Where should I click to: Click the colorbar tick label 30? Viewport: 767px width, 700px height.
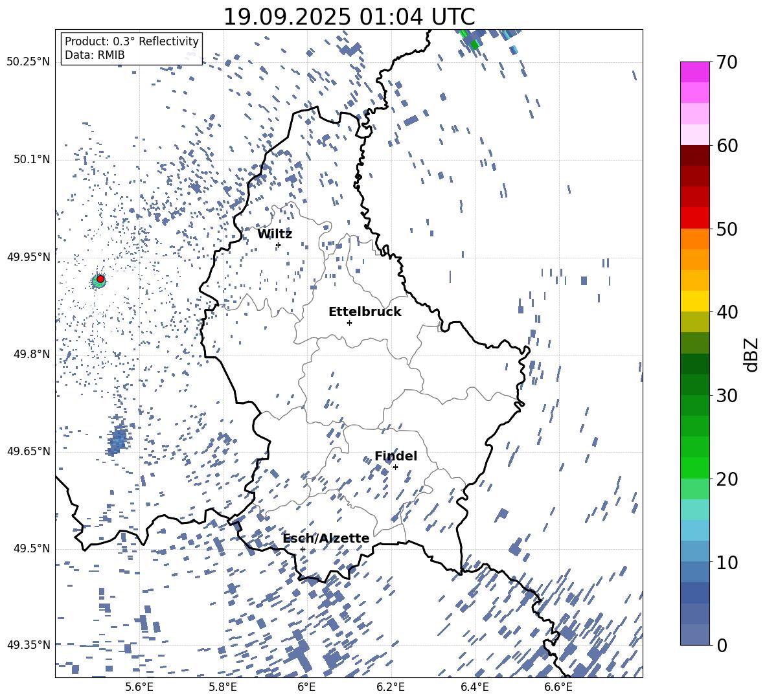(x=727, y=396)
